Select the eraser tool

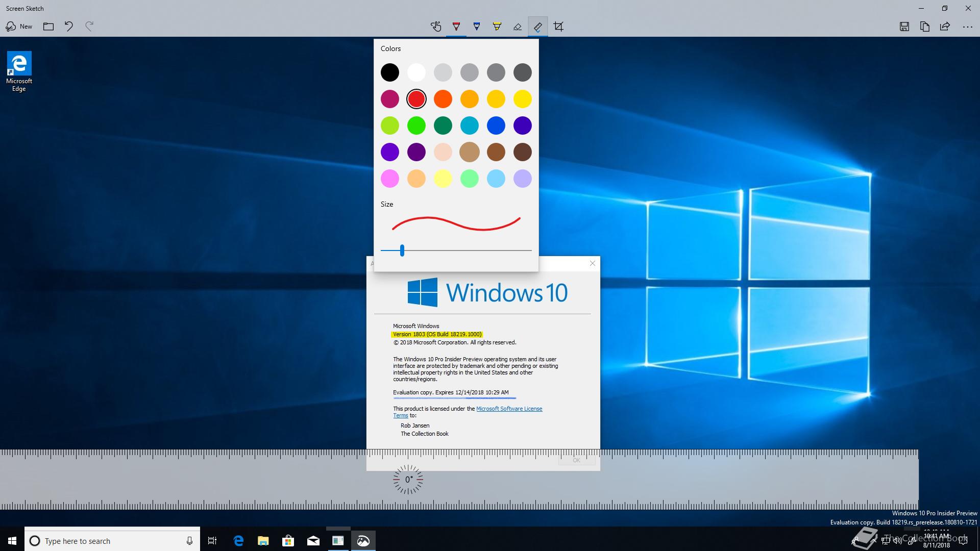[x=518, y=27]
